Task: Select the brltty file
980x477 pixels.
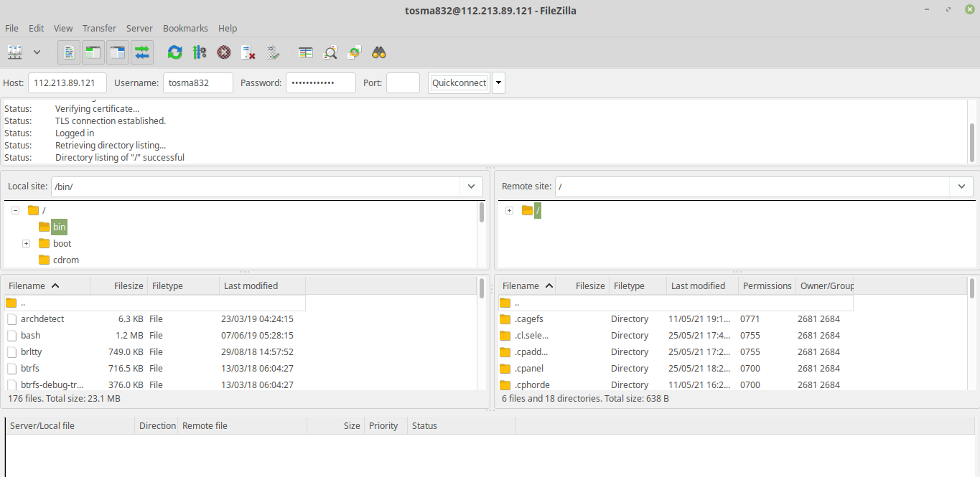Action: click(155, 351)
